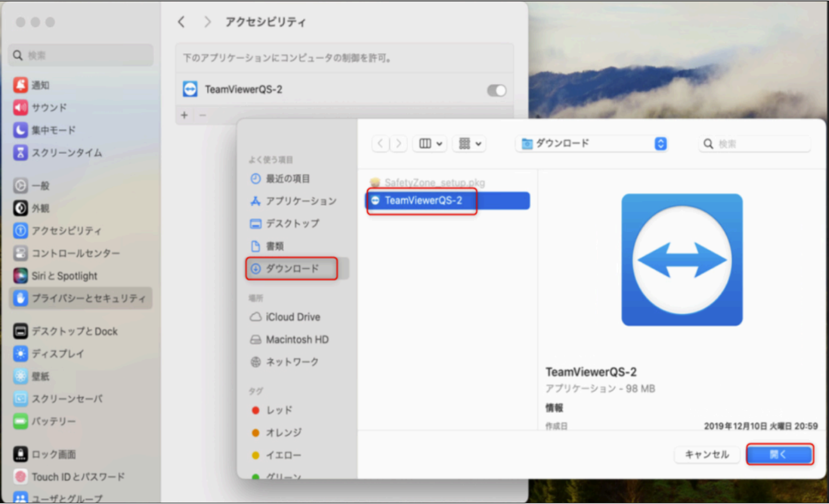The width and height of the screenshot is (829, 504).
Task: Toggle the TeamViewerQS-2 accessibility switch
Action: click(x=496, y=90)
